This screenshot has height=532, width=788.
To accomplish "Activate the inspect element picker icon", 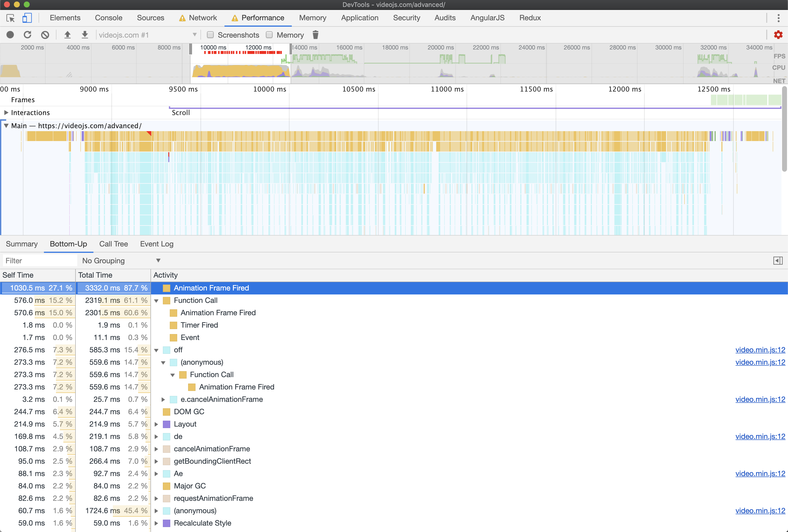I will 10,18.
